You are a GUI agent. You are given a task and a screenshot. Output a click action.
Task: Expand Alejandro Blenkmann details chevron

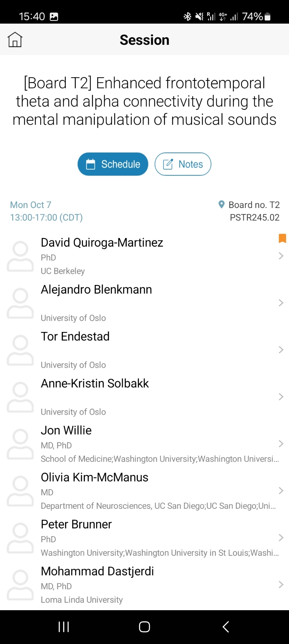click(281, 303)
